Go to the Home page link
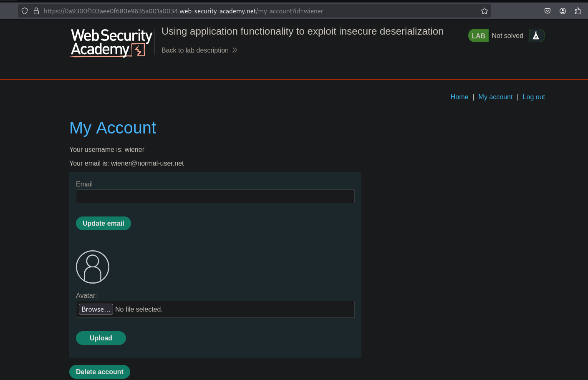This screenshot has width=588, height=380. pos(459,97)
